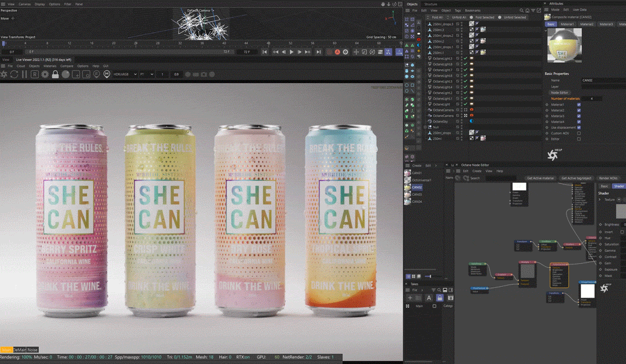Open the HDR/sRGB dropdown
Screen dimensions: 626x364
(125, 74)
